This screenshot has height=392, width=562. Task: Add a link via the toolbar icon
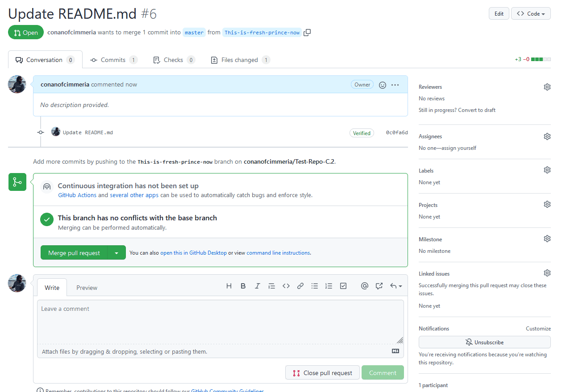pos(300,286)
